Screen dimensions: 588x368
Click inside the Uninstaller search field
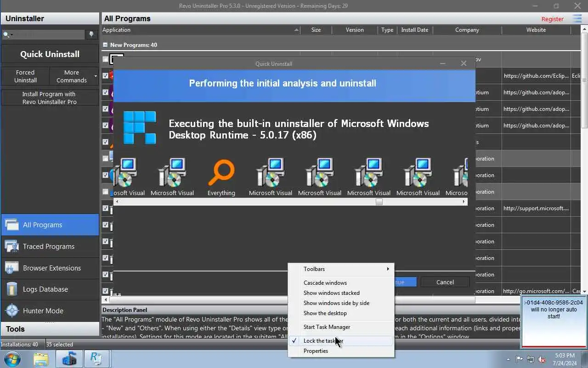[50, 34]
